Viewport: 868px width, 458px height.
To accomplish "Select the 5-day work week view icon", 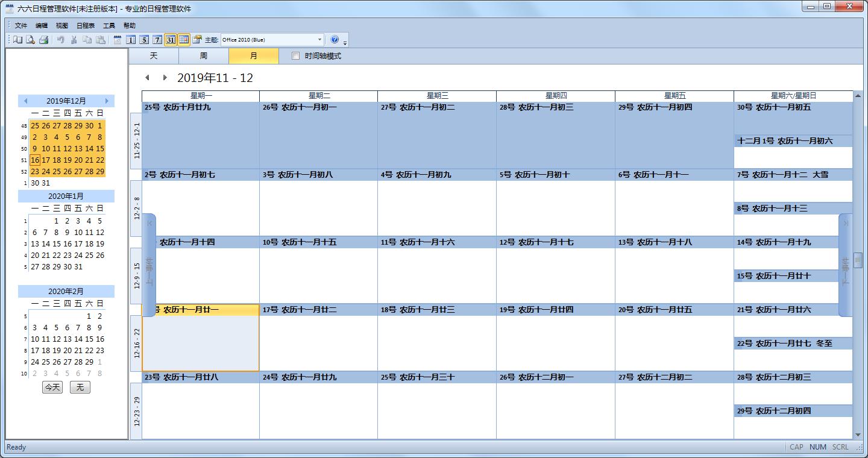I will 144,40.
